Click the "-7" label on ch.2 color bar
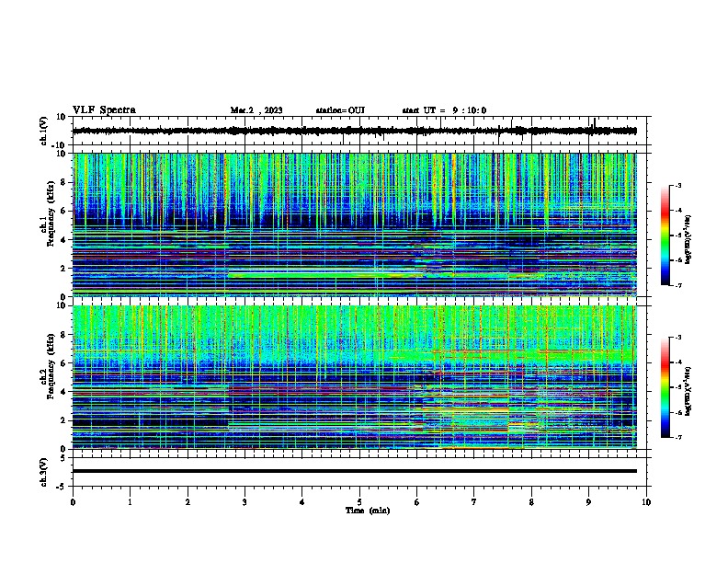The height and width of the screenshot is (563, 728). [677, 437]
